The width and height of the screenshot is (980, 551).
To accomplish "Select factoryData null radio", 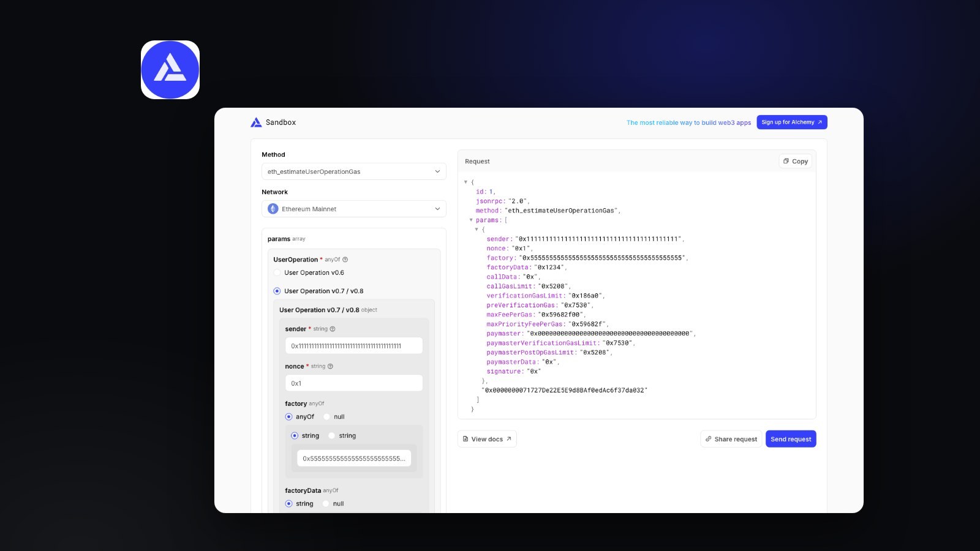I will tap(326, 503).
